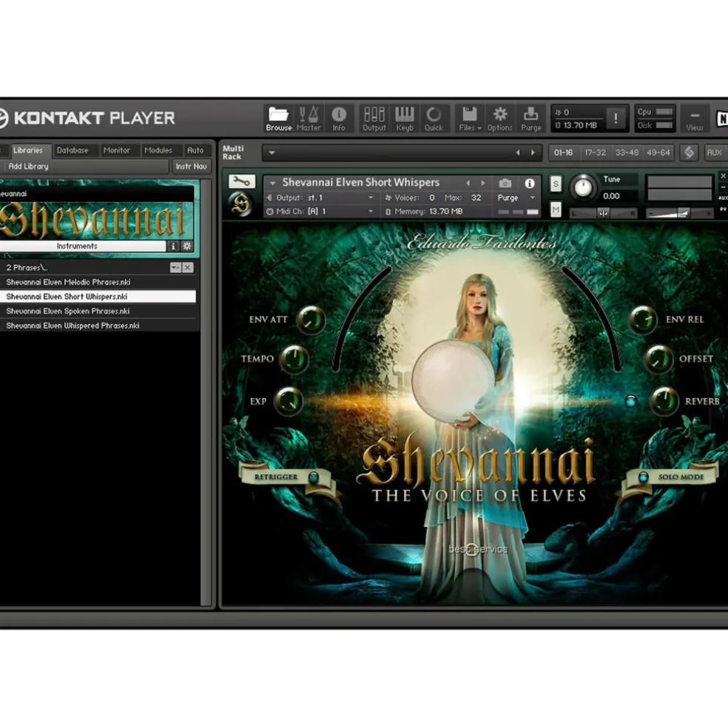
Task: Show the Output mixer section
Action: [x=374, y=118]
